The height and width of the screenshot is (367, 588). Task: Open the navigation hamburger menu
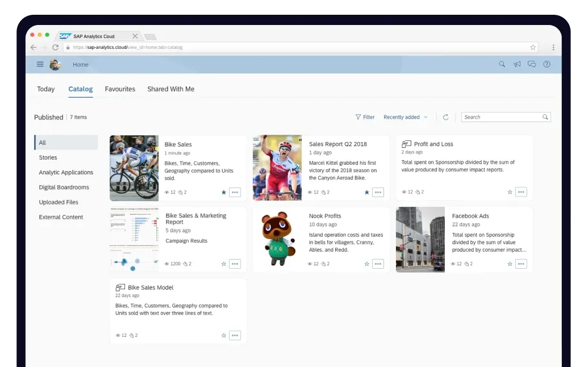[40, 64]
